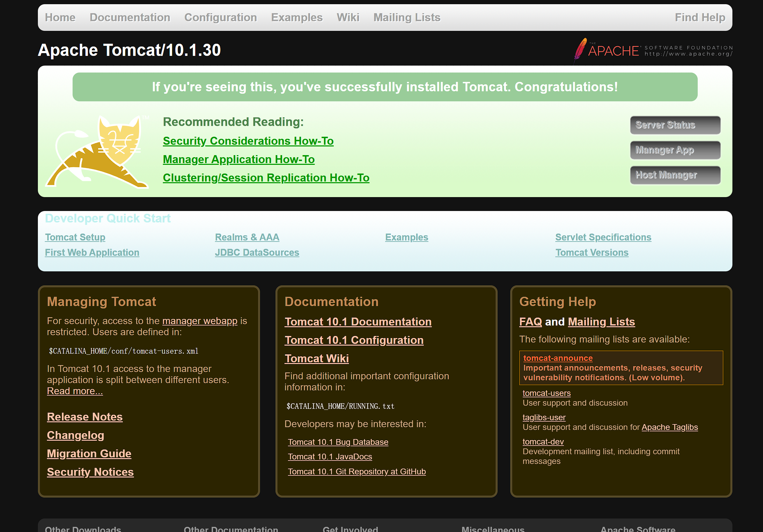
Task: Open the Clustering/Session Replication How-To
Action: pos(266,177)
